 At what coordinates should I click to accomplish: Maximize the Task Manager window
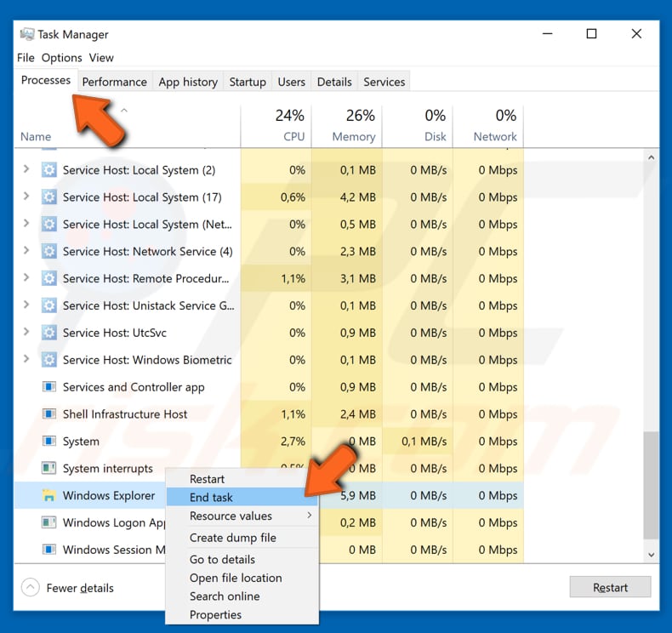[x=591, y=34]
